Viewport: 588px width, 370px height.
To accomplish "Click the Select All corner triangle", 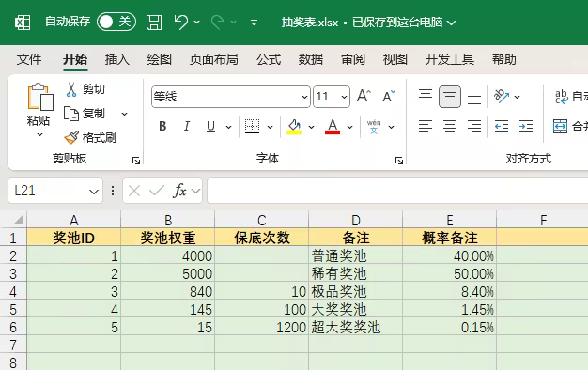I will 18,220.
